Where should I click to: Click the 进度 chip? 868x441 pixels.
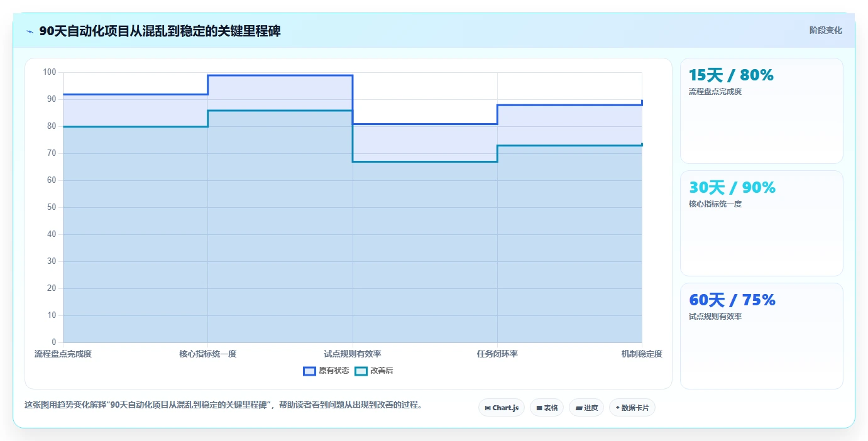(586, 408)
